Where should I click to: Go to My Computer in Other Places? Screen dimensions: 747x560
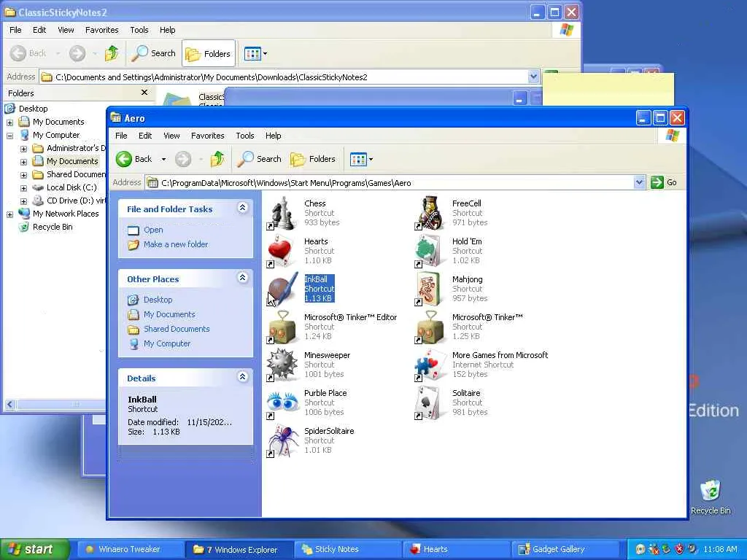tap(167, 343)
